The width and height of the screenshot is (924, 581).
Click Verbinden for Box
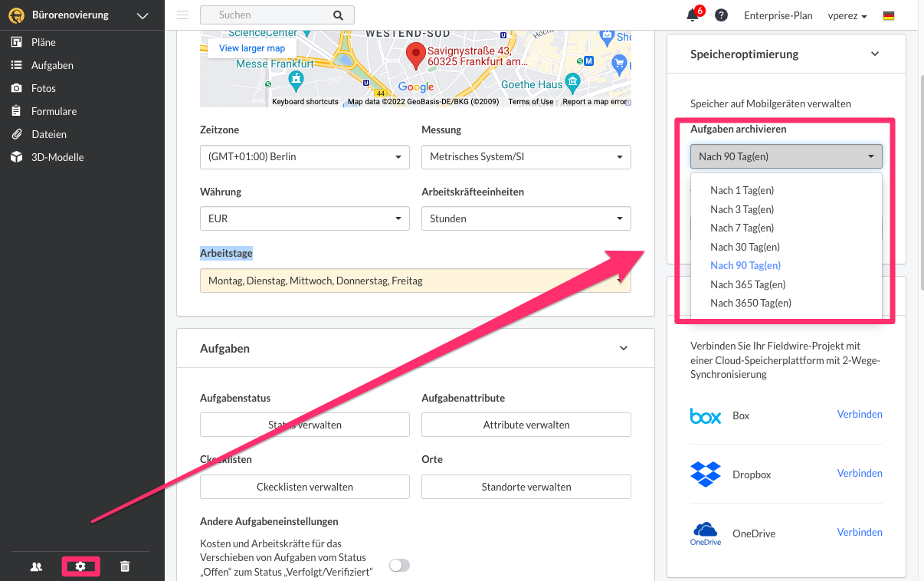[x=860, y=414]
